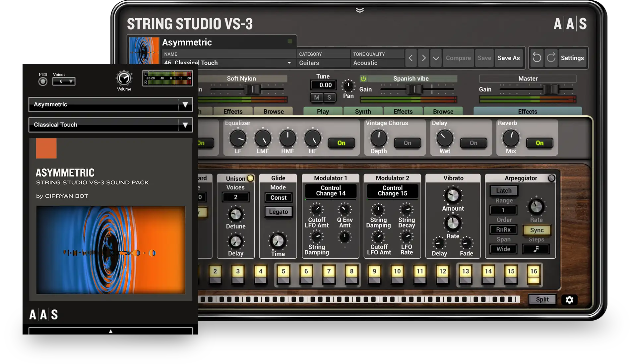
Task: Open the Master Effects tab
Action: pos(527,112)
